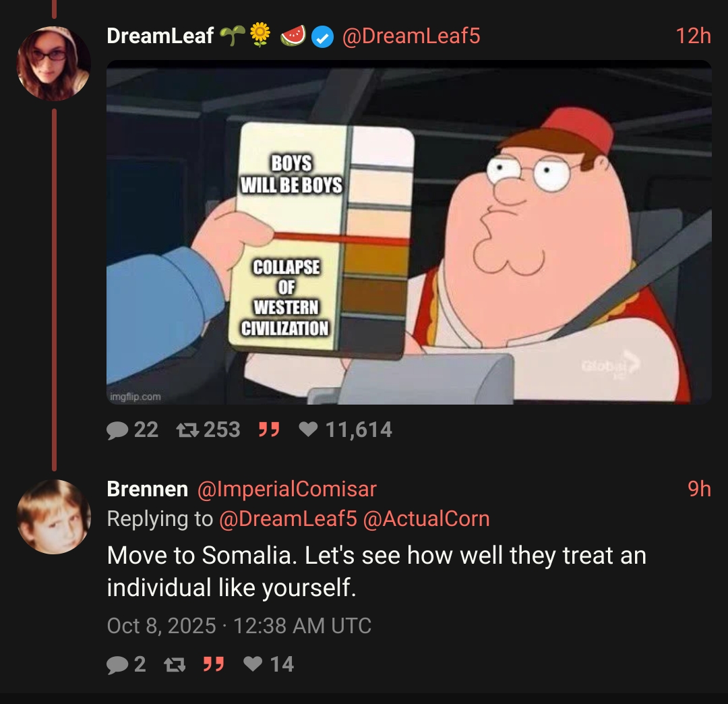The height and width of the screenshot is (704, 728).
Task: Click the @ImperialComisar handle
Action: (x=287, y=489)
